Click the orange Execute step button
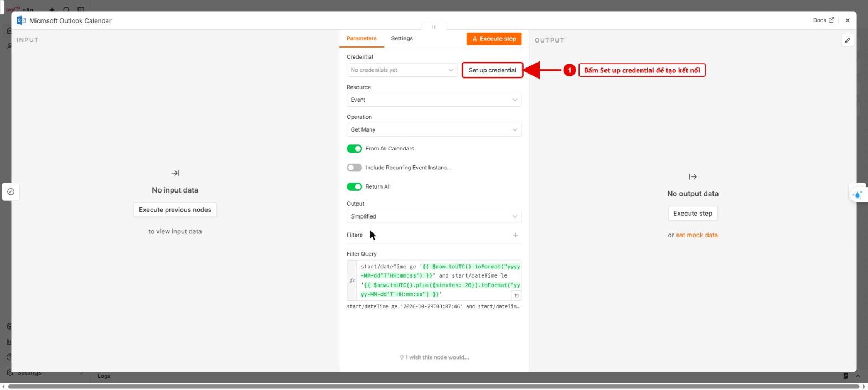This screenshot has height=390, width=868. click(494, 39)
